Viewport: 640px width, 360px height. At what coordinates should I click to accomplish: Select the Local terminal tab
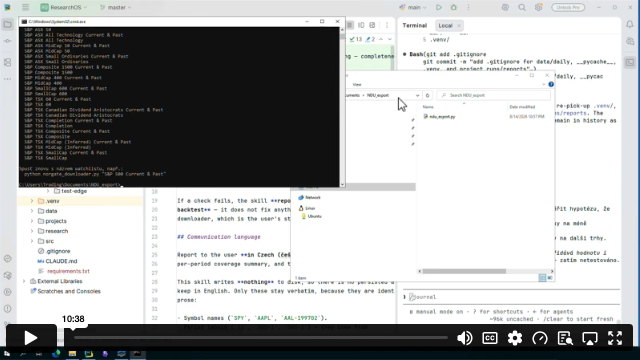(445, 25)
